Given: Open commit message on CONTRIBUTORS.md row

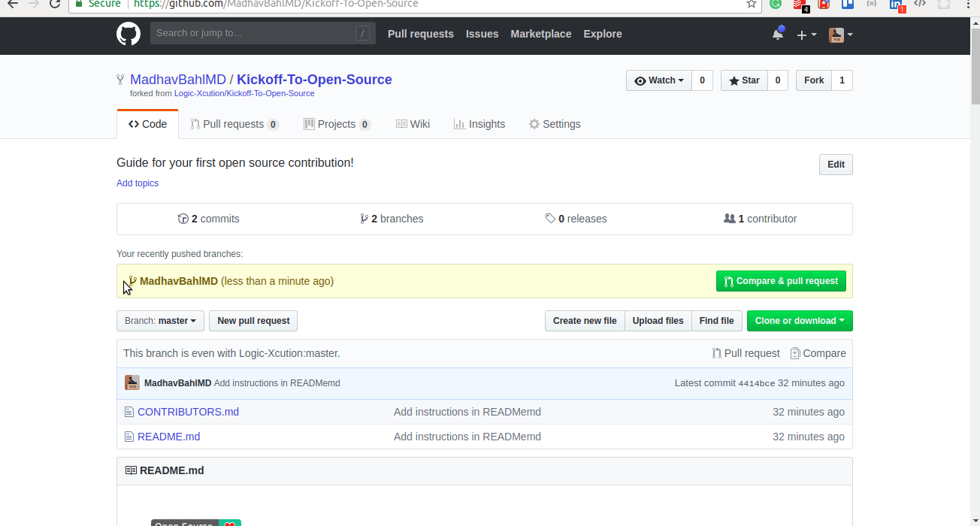Looking at the screenshot, I should (x=467, y=412).
